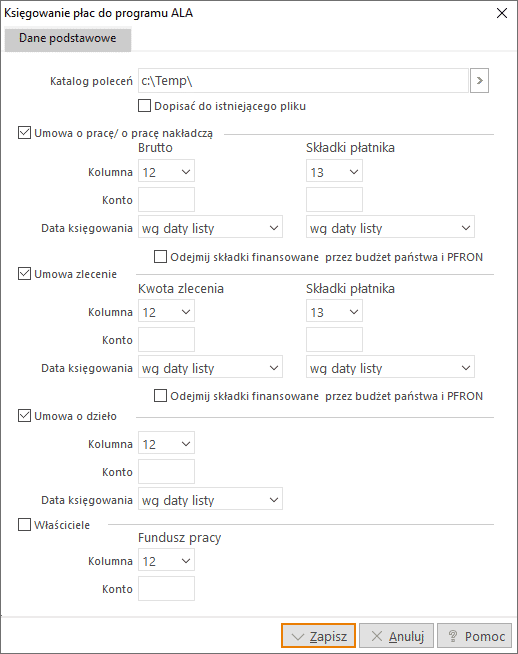Close the Księgowanie płac dialog window
This screenshot has width=518, height=654.
(x=502, y=13)
